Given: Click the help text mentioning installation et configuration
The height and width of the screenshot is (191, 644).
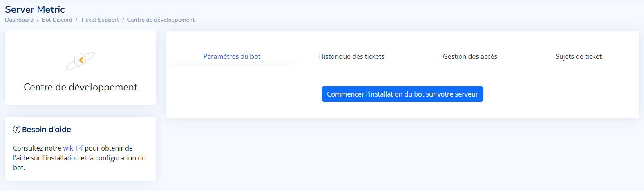Looking at the screenshot, I should point(79,158).
